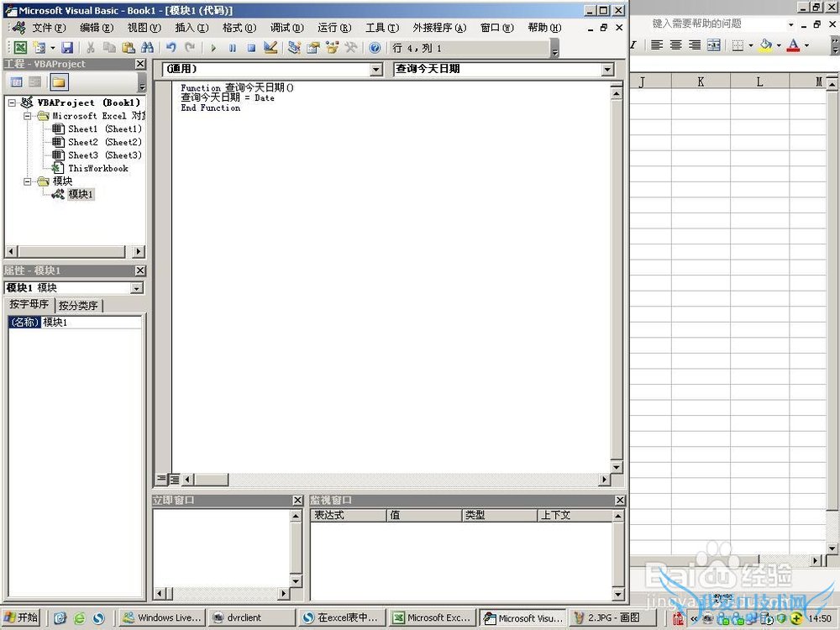Open the 帮助 menu
840x630 pixels.
544,28
